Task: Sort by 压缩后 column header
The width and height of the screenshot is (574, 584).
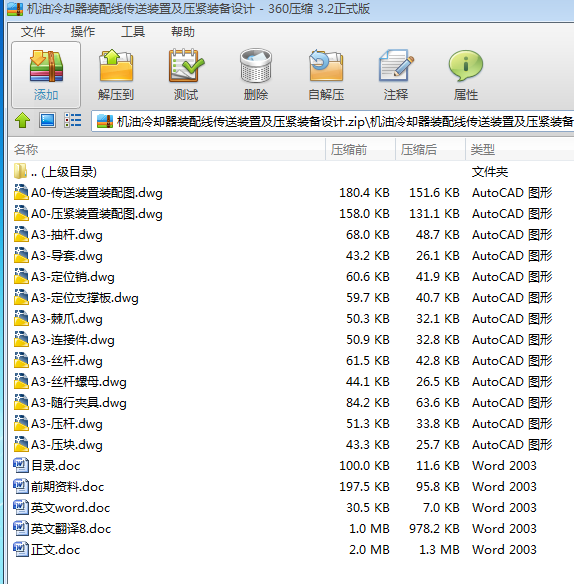Action: tap(430, 149)
